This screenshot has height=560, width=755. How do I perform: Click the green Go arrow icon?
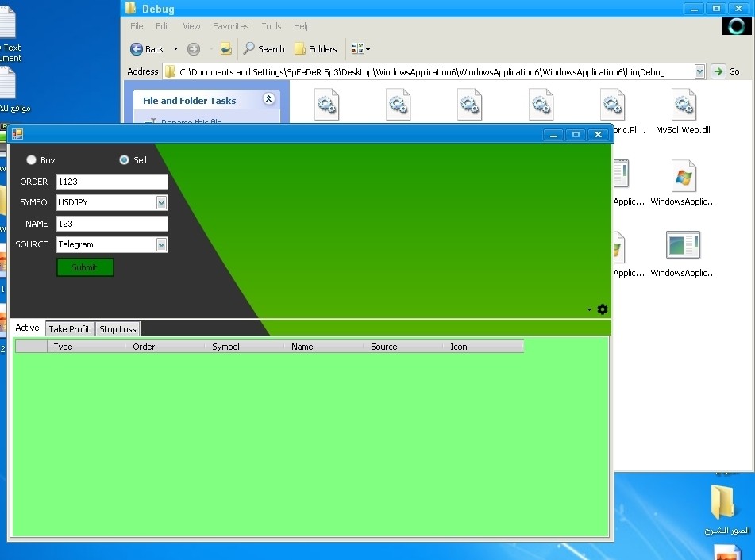click(x=718, y=71)
